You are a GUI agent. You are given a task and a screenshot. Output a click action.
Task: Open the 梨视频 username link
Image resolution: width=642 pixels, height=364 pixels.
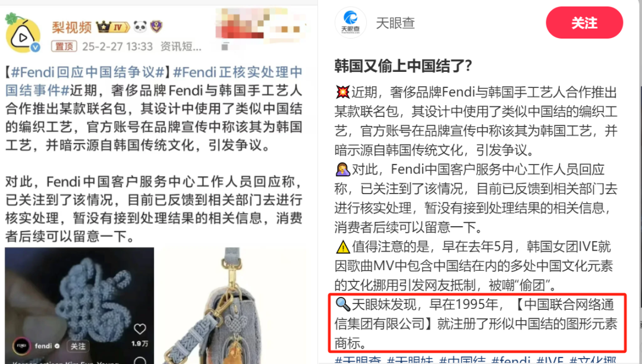[x=72, y=27]
